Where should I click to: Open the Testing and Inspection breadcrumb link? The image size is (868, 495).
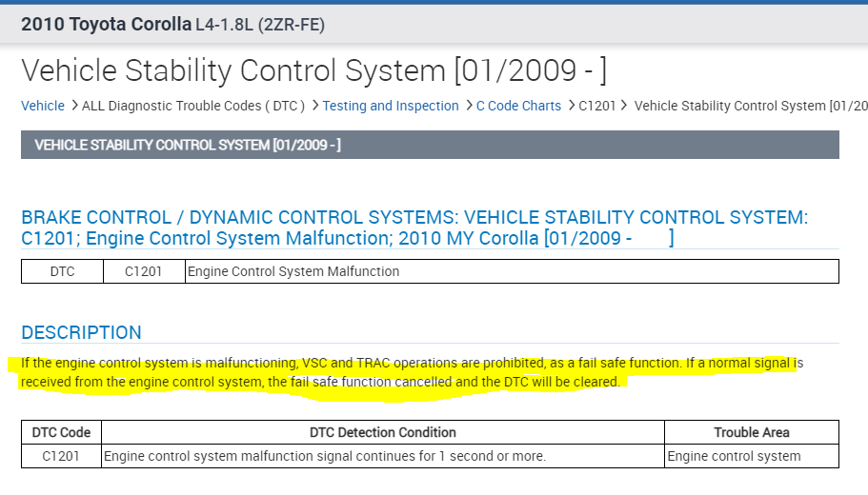point(391,106)
